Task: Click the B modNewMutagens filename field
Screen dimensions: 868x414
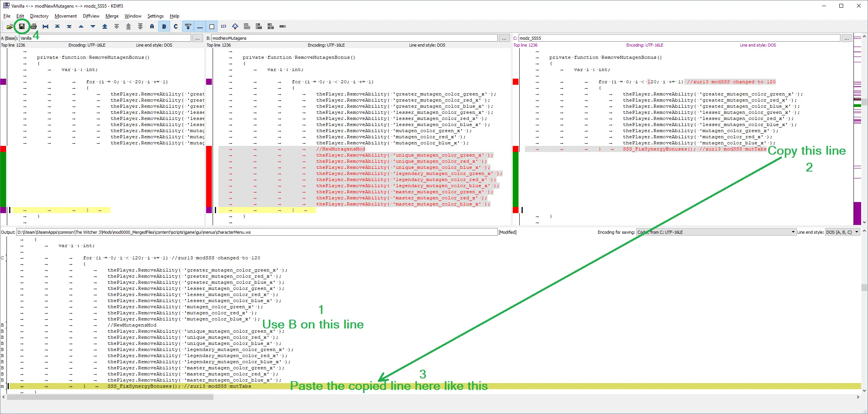Action: point(354,38)
